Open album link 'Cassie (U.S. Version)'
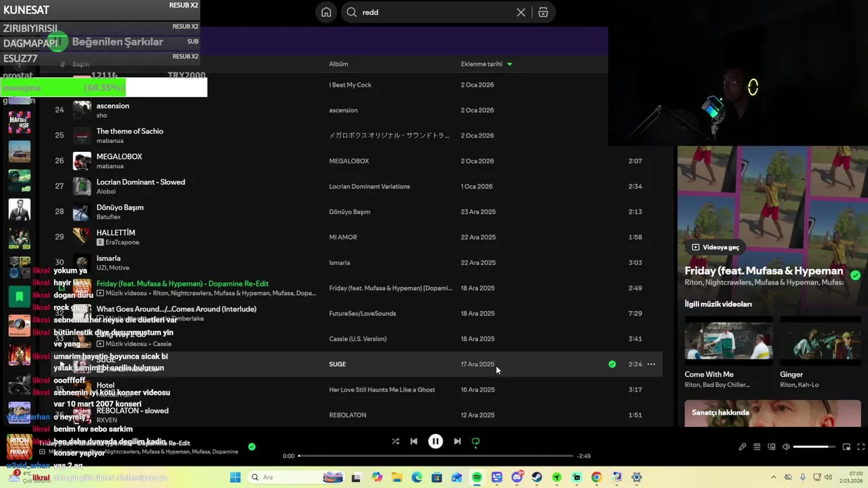868x488 pixels. click(x=357, y=339)
